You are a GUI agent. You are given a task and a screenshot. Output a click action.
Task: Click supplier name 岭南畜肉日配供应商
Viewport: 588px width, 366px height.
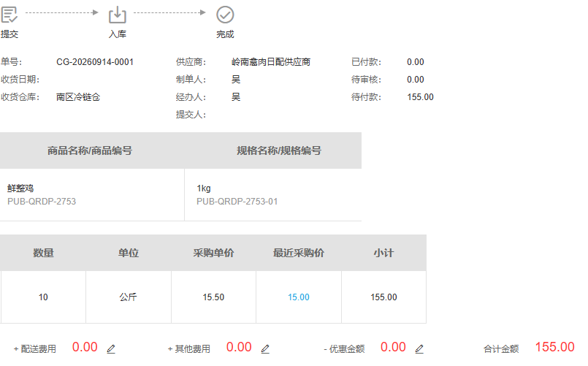(271, 62)
